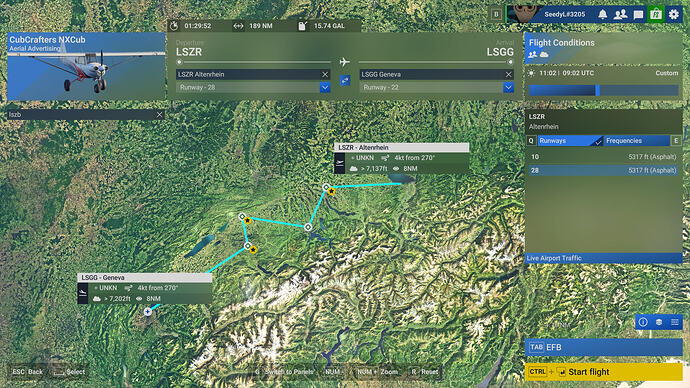Click the LSZR - Altenrhein map label
Screen dimensions: 690x388
point(401,147)
